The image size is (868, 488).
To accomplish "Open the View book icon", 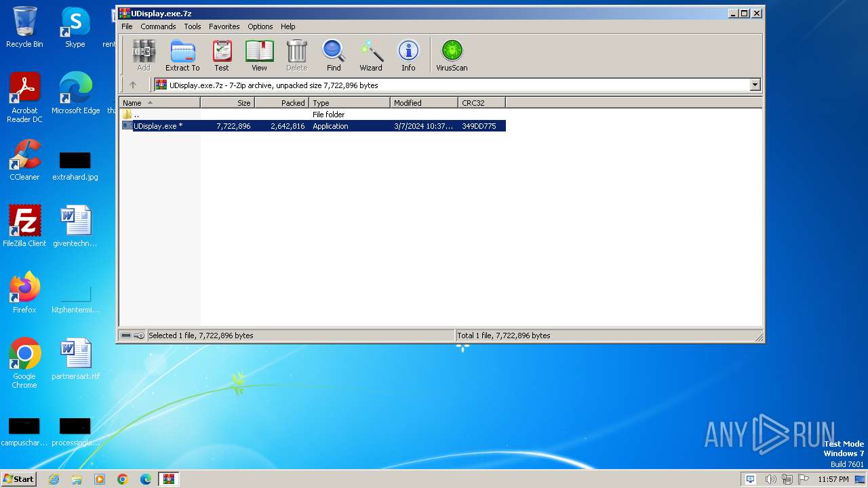I will 259,55.
